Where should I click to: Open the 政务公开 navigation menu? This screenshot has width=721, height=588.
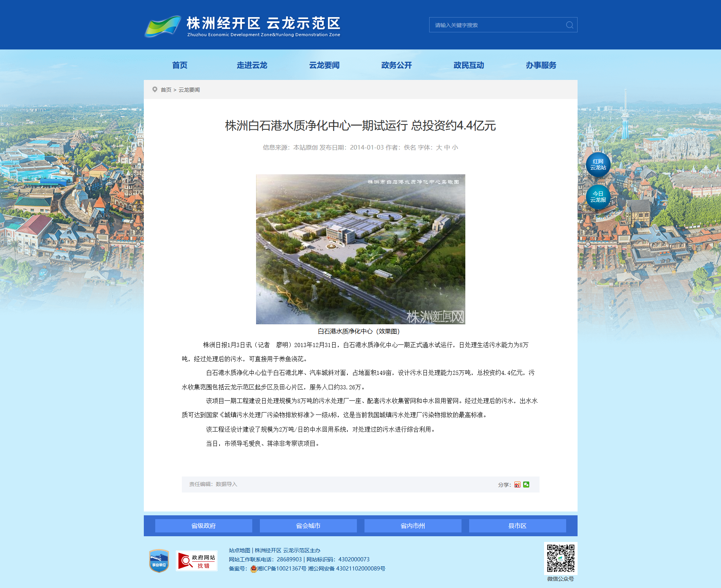396,65
